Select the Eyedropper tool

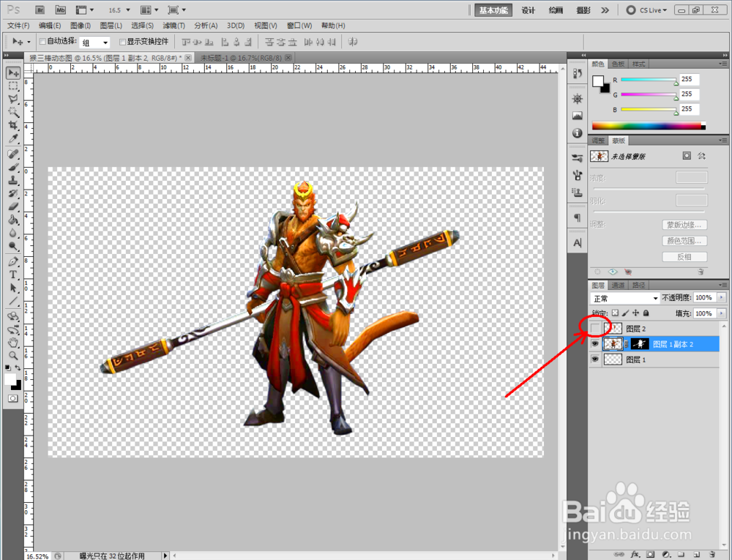click(x=13, y=138)
